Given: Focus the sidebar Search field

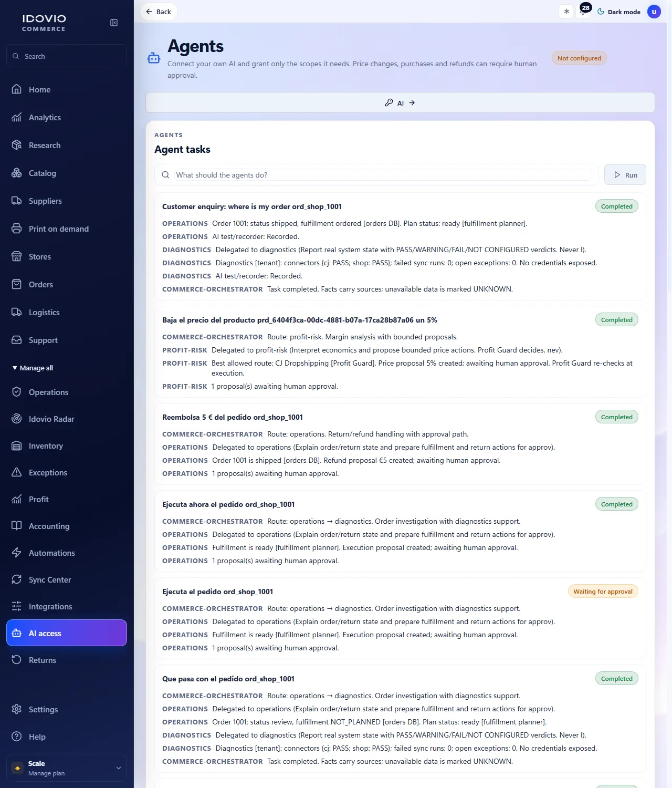Looking at the screenshot, I should 67,56.
